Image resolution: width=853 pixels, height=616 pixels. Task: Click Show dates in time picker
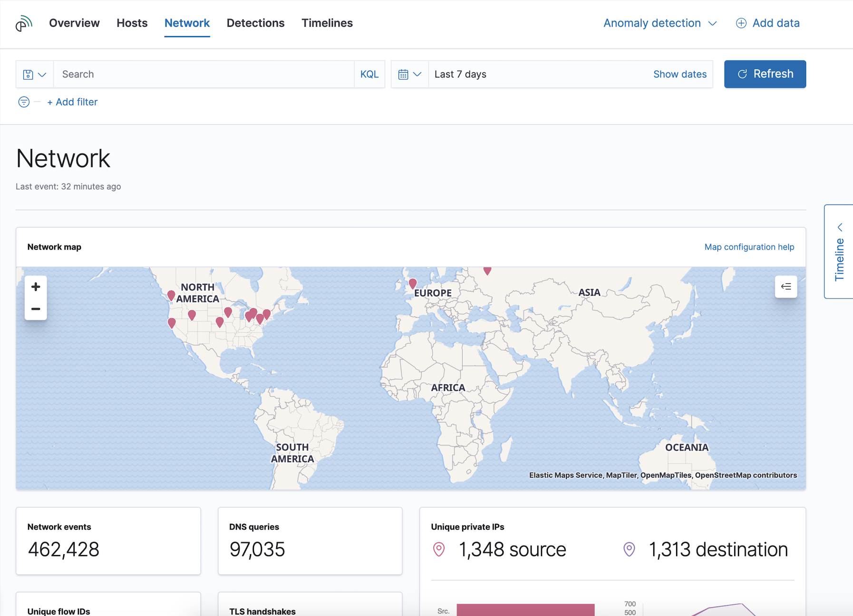click(x=679, y=74)
